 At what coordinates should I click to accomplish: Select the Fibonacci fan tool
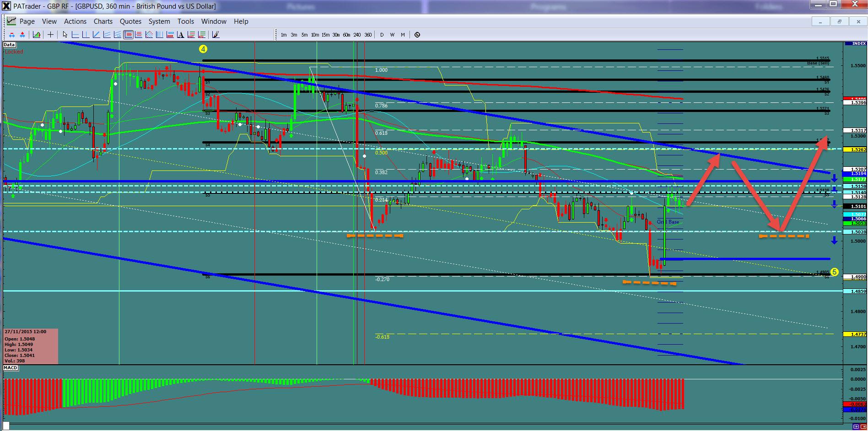coord(149,35)
